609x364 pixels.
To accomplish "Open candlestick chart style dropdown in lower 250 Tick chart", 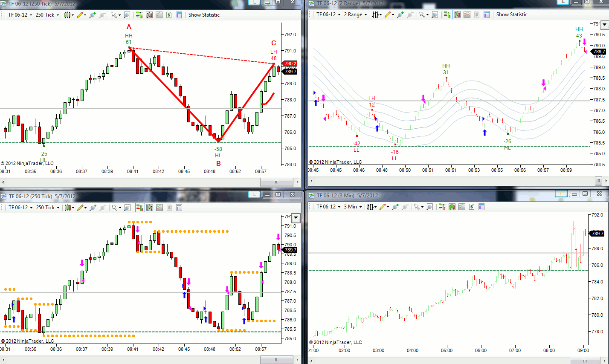I will 70,208.
